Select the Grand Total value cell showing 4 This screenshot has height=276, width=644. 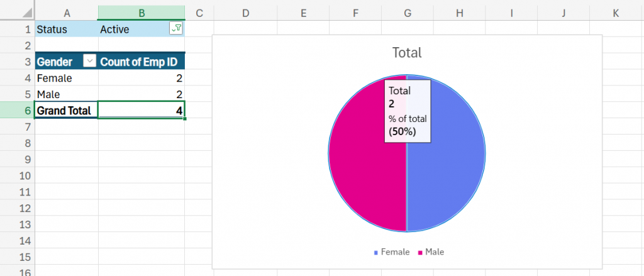[x=142, y=111]
